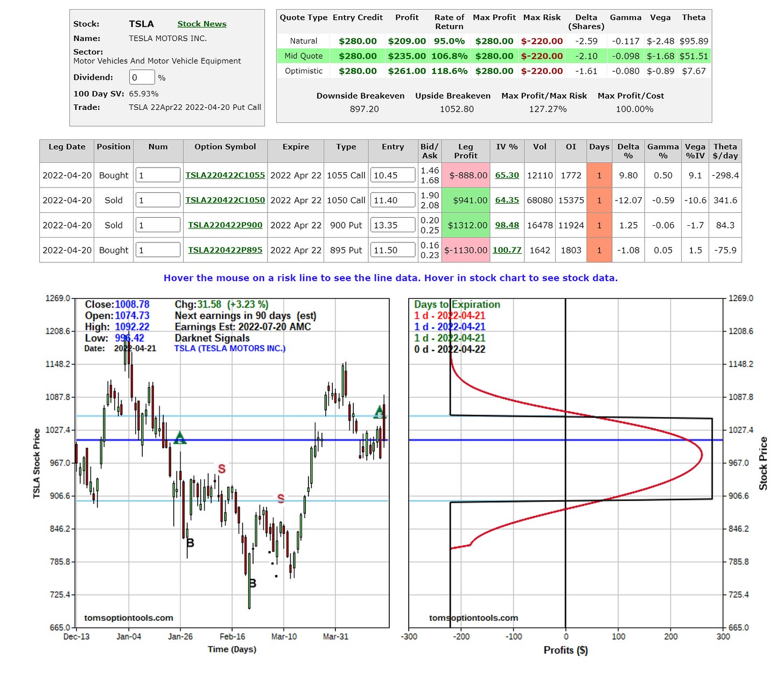The image size is (784, 673).
Task: Click the Downside Breakeven value 897.20
Action: (365, 109)
